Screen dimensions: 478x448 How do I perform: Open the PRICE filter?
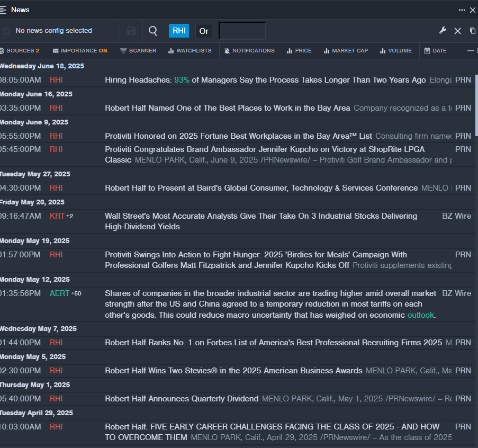299,51
